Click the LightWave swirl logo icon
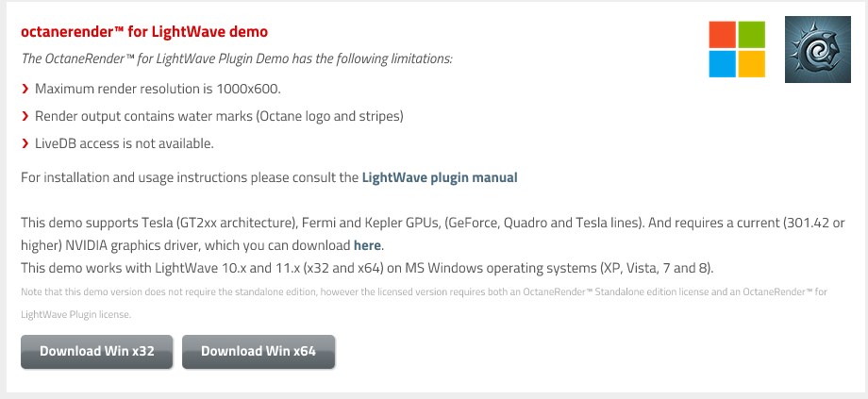The image size is (868, 399). point(813,48)
